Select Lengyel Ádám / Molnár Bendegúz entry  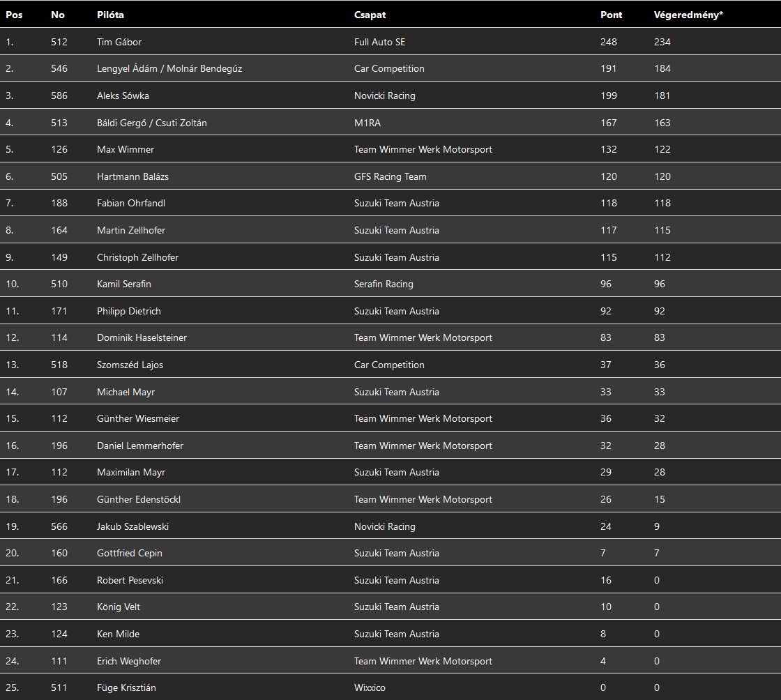click(x=169, y=68)
